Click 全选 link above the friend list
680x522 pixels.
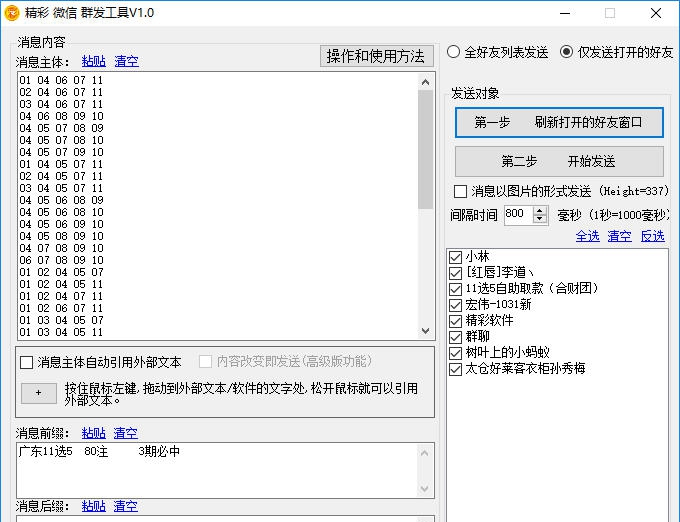click(588, 236)
